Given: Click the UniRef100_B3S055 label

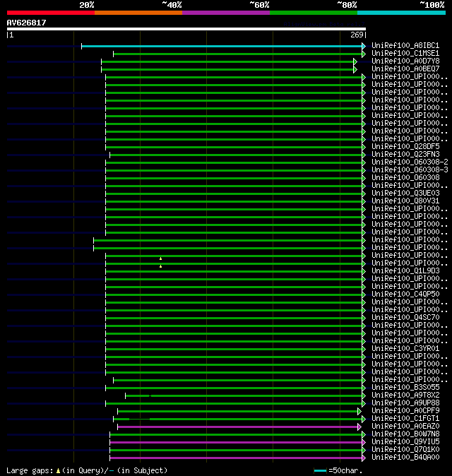Looking at the screenshot, I should [405, 387].
